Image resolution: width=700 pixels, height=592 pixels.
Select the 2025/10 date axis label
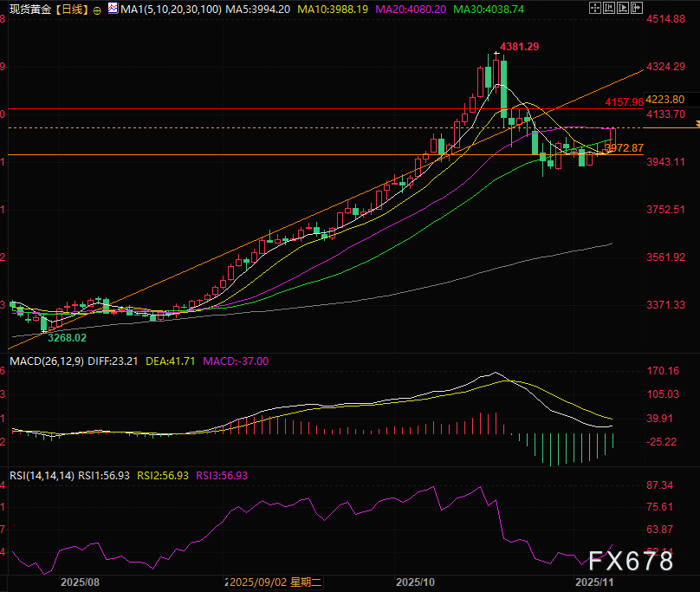(x=414, y=583)
